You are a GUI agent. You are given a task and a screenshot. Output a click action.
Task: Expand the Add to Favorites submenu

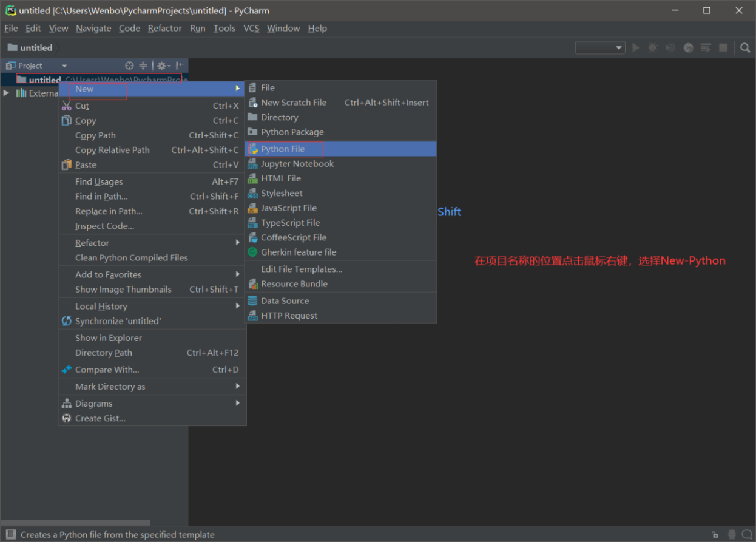[x=152, y=274]
